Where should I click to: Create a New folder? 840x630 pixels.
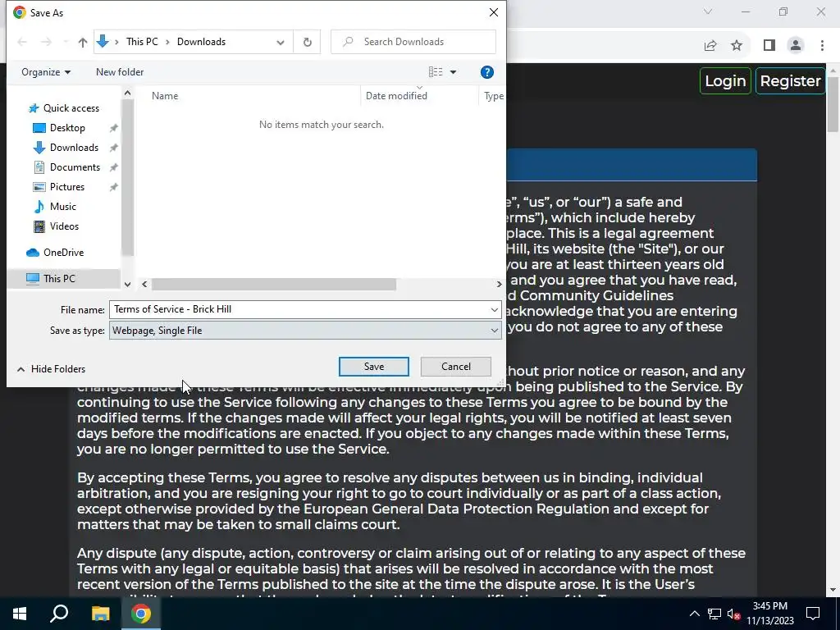tap(120, 72)
